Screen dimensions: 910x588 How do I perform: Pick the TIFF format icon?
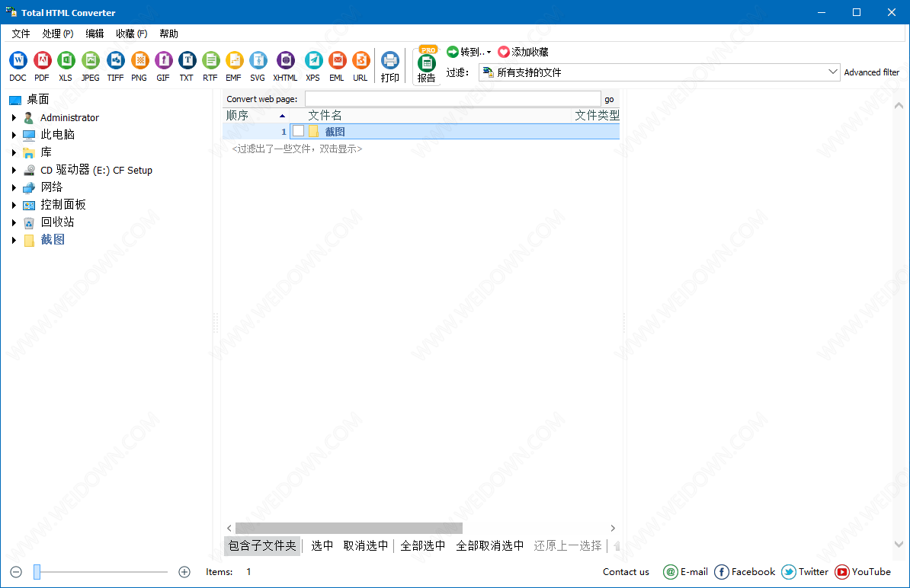click(x=115, y=61)
